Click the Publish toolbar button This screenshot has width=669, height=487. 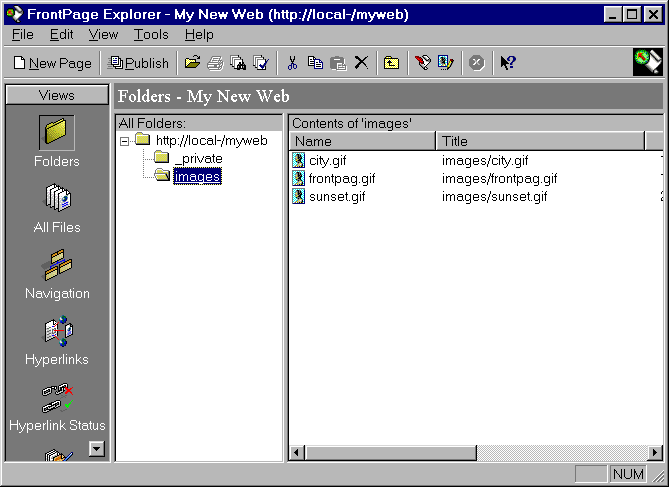pyautogui.click(x=138, y=63)
